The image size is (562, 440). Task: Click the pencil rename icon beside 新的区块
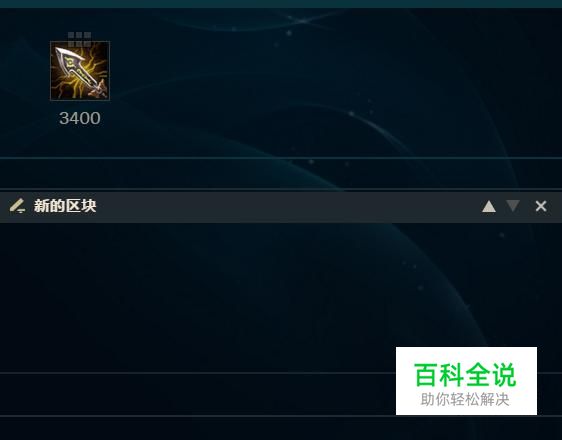[17, 206]
